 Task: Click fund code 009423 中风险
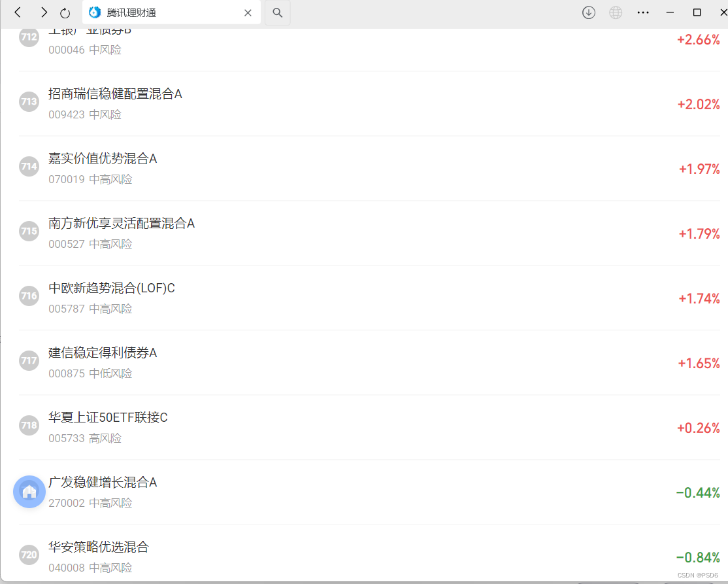point(85,114)
